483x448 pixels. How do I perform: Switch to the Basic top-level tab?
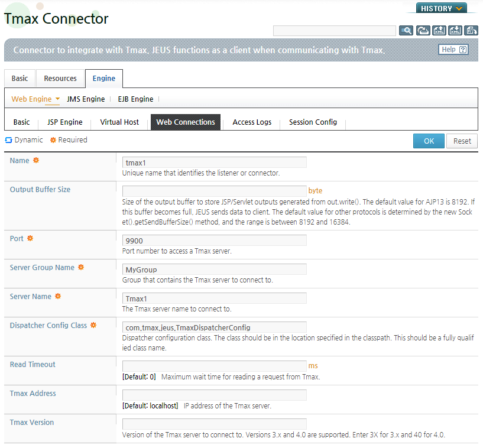[20, 79]
